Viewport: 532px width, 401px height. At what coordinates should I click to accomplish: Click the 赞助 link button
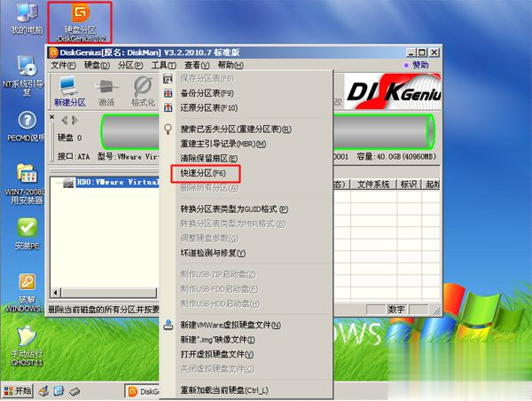click(x=416, y=65)
